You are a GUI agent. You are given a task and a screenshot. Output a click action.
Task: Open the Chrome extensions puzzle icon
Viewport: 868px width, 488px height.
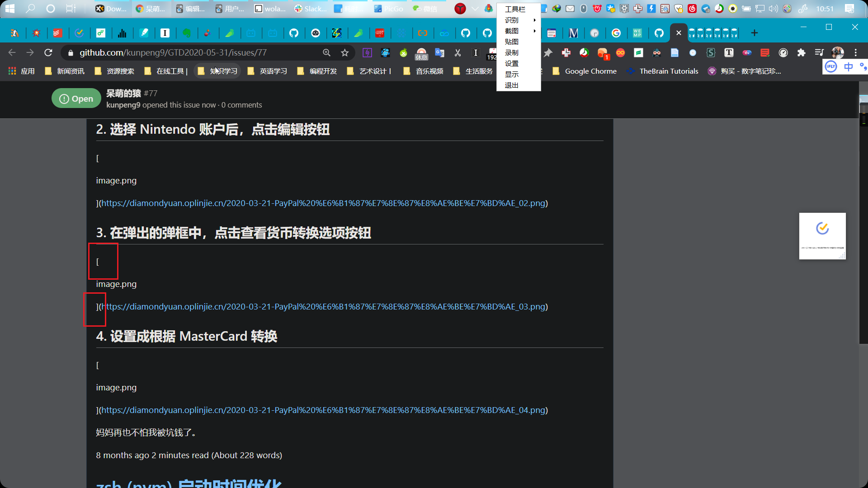(801, 53)
